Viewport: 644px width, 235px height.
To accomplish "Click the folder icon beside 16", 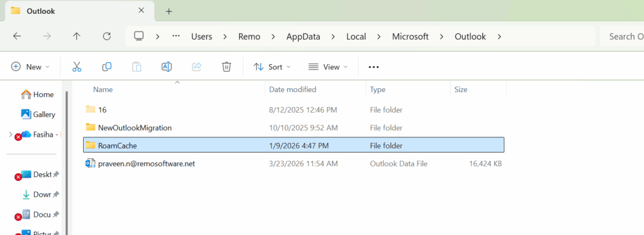I will pyautogui.click(x=91, y=109).
